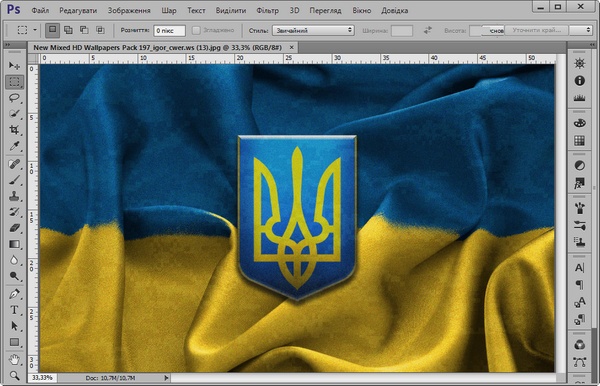Open the Файл menu
Image resolution: width=600 pixels, height=386 pixels.
[x=40, y=11]
